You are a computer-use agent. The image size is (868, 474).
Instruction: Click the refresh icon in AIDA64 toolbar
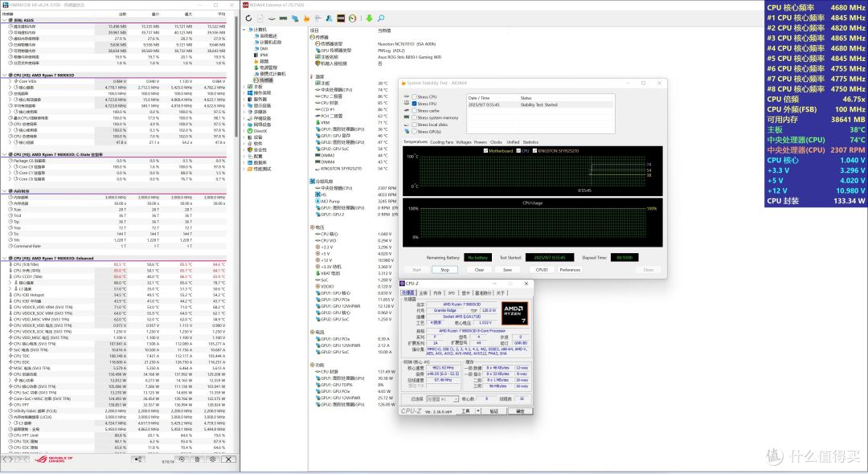pyautogui.click(x=248, y=18)
